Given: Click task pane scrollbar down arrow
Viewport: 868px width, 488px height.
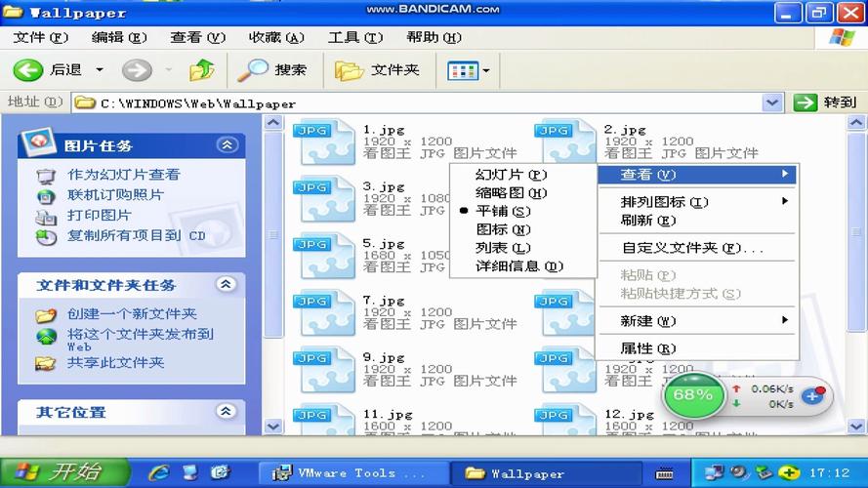Looking at the screenshot, I should tap(273, 427).
